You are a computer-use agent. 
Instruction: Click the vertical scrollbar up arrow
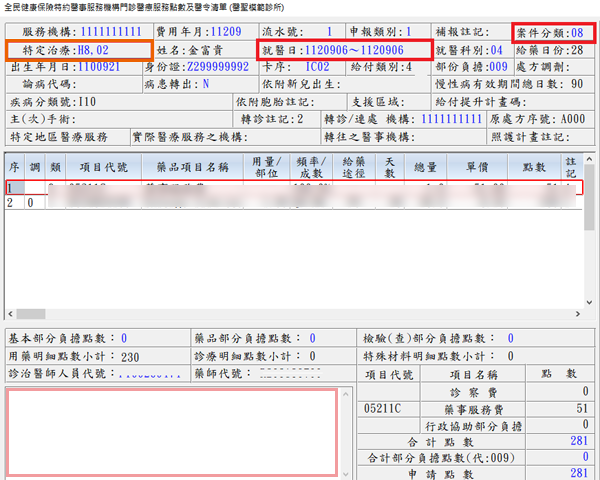[x=590, y=160]
